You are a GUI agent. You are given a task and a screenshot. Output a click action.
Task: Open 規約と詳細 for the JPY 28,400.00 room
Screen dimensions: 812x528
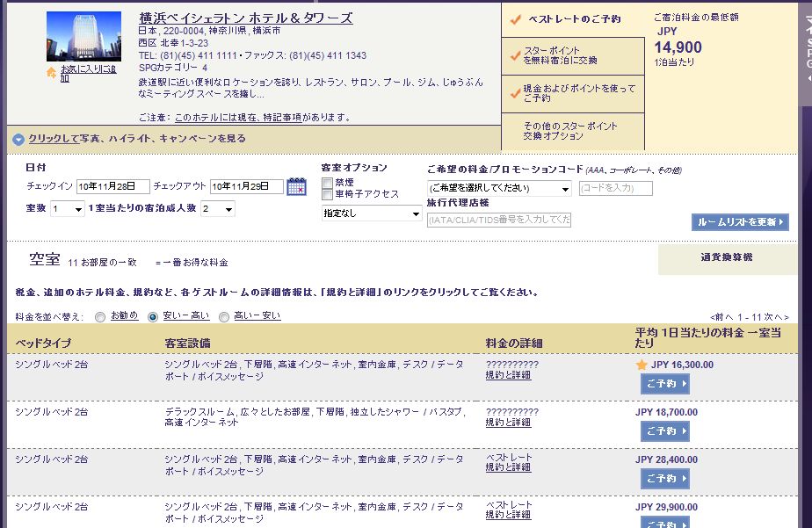(508, 467)
